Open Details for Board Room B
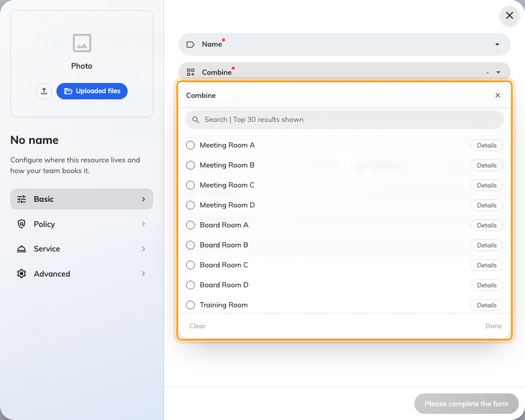The width and height of the screenshot is (525, 420). coord(487,245)
